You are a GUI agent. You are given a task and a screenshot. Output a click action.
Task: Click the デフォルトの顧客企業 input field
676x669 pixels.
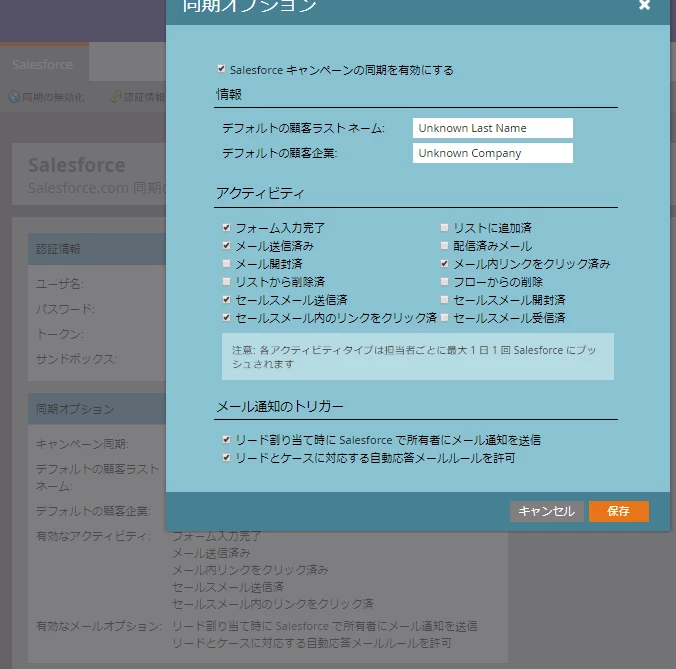pyautogui.click(x=492, y=153)
